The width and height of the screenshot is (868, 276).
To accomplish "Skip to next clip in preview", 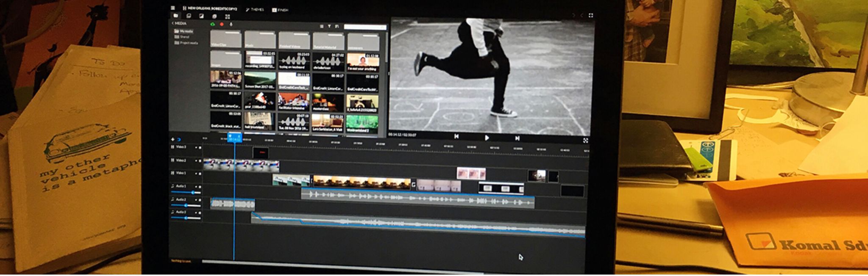I will pos(517,138).
